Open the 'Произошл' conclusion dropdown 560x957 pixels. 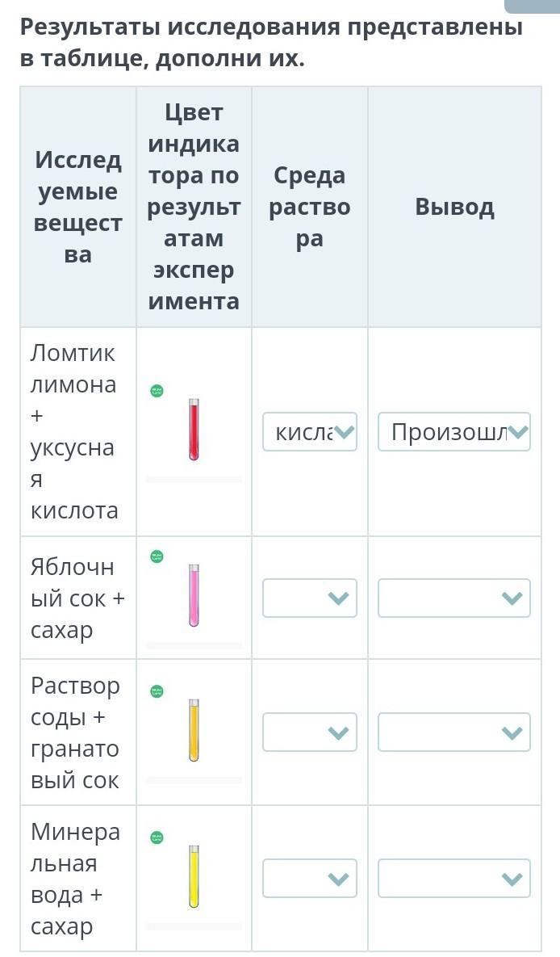click(x=454, y=432)
